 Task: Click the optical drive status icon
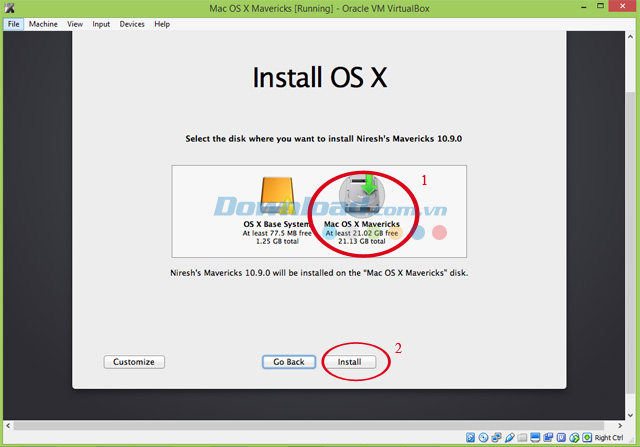pyautogui.click(x=483, y=438)
